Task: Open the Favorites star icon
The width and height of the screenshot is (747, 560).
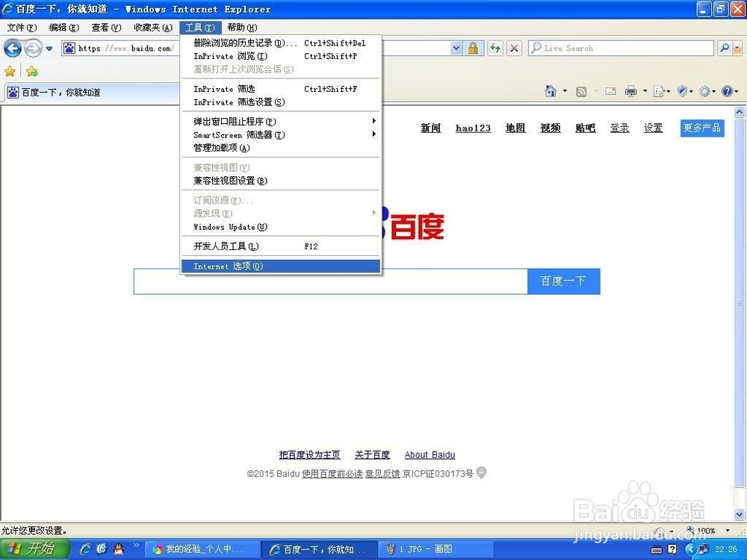Action: point(10,72)
